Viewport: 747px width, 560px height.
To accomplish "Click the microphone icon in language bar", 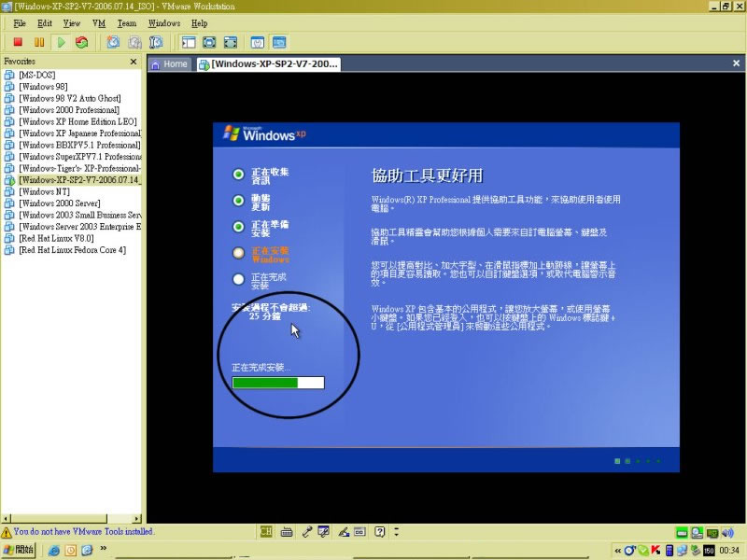I will click(x=306, y=532).
